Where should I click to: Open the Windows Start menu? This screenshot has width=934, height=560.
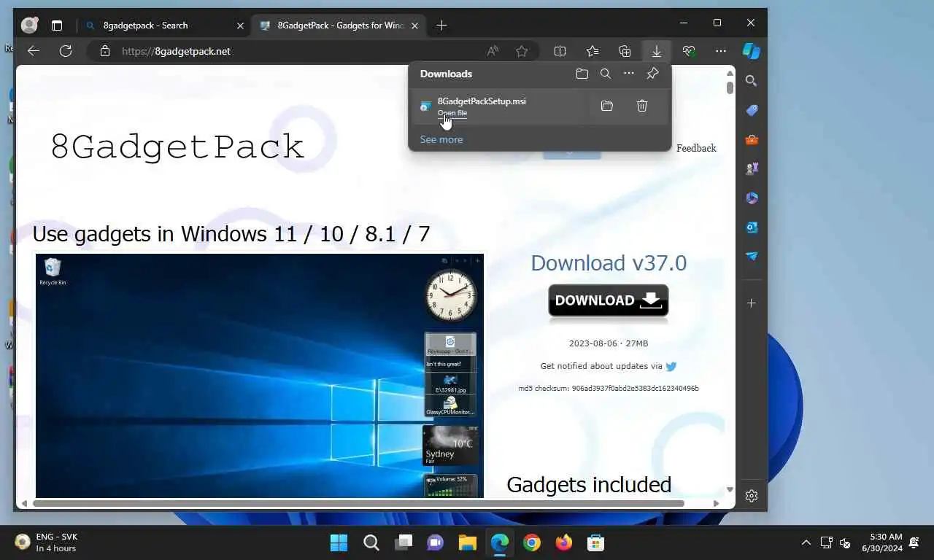(x=339, y=542)
